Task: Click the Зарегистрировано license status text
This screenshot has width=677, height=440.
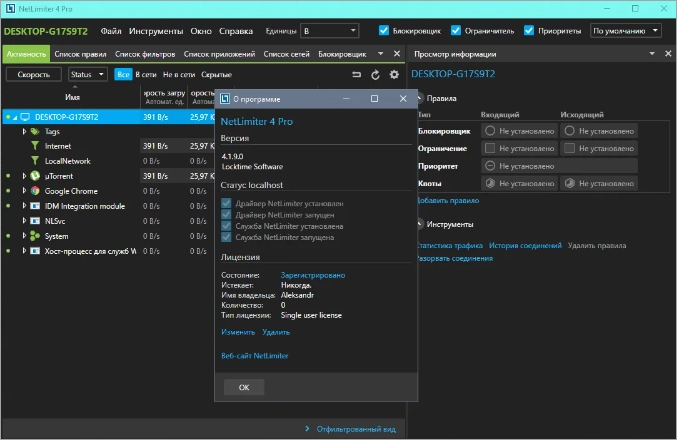Action: point(313,275)
